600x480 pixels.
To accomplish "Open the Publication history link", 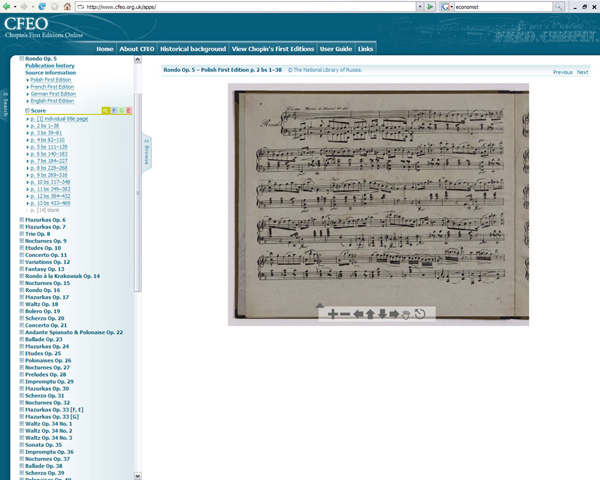I will coord(50,66).
